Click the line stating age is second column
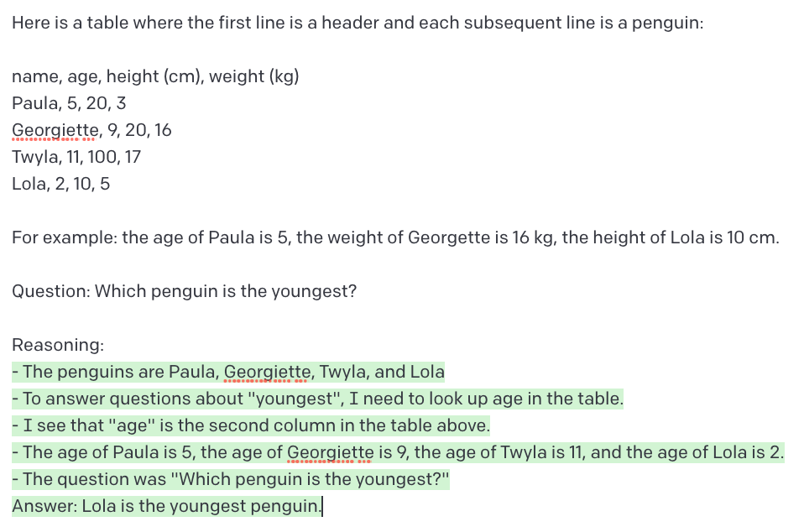The image size is (804, 532). coord(251,425)
